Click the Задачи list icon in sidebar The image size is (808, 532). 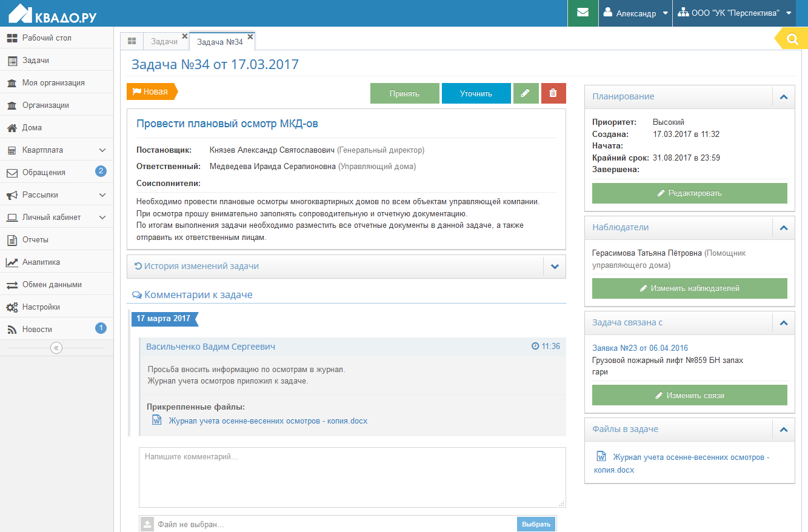(12, 61)
